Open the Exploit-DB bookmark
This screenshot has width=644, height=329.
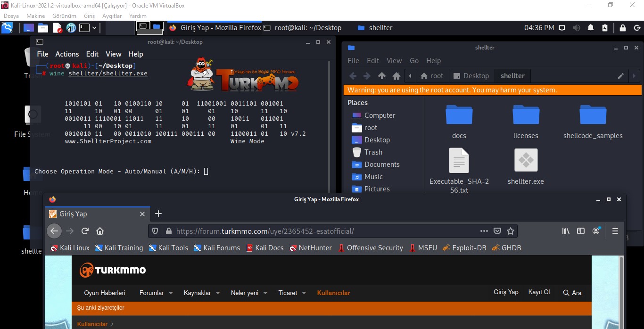(x=464, y=248)
